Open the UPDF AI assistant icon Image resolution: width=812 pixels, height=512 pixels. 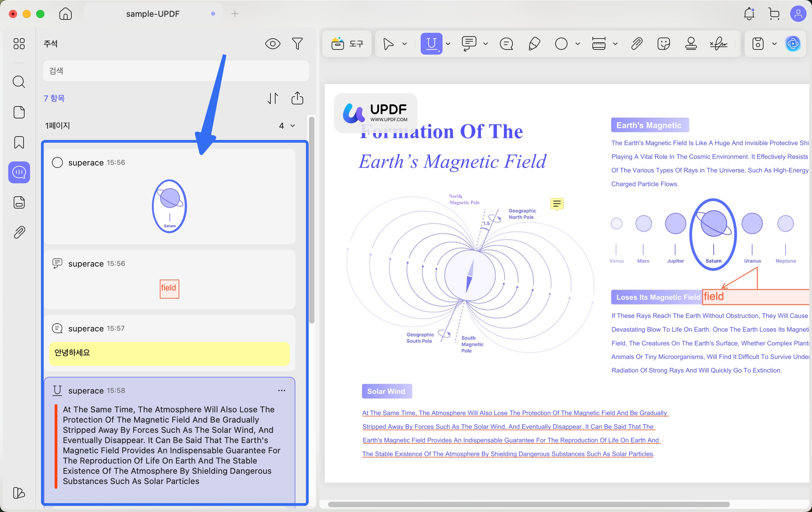tap(793, 44)
